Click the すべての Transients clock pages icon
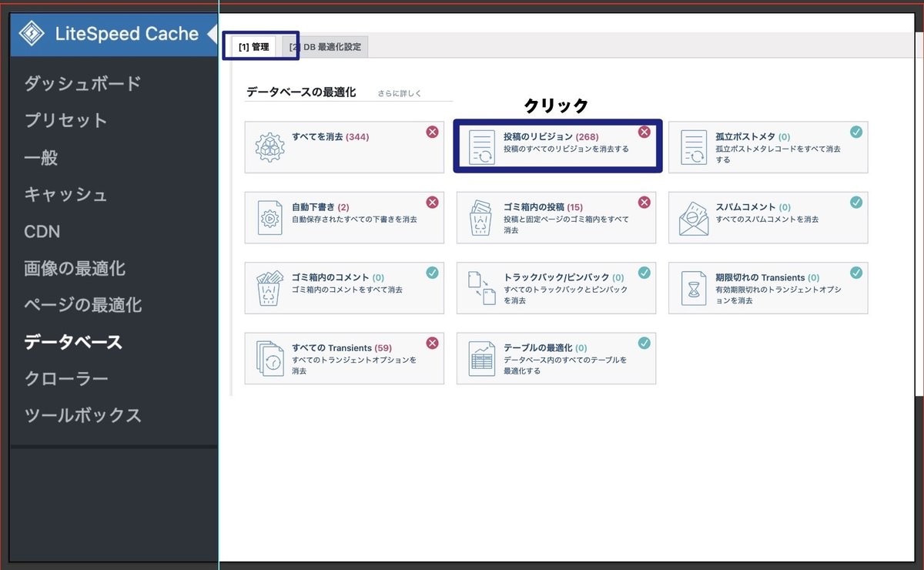This screenshot has height=570, width=924. coord(269,358)
